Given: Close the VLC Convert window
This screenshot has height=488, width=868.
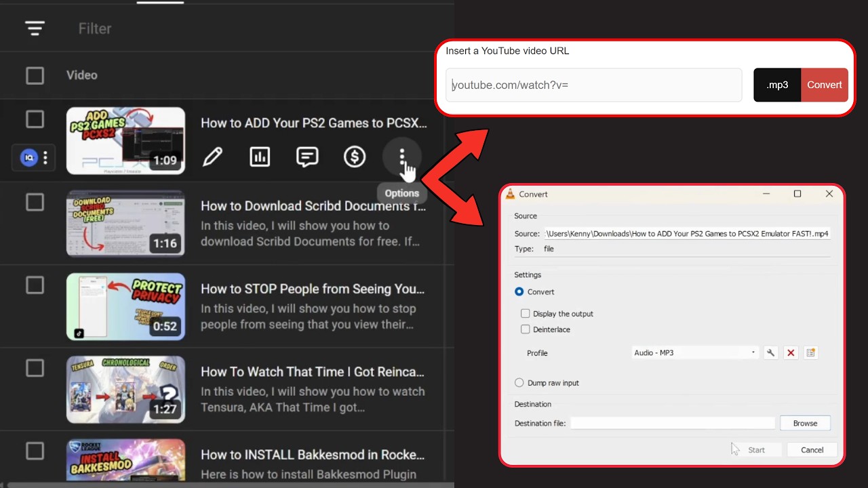Looking at the screenshot, I should (x=829, y=194).
